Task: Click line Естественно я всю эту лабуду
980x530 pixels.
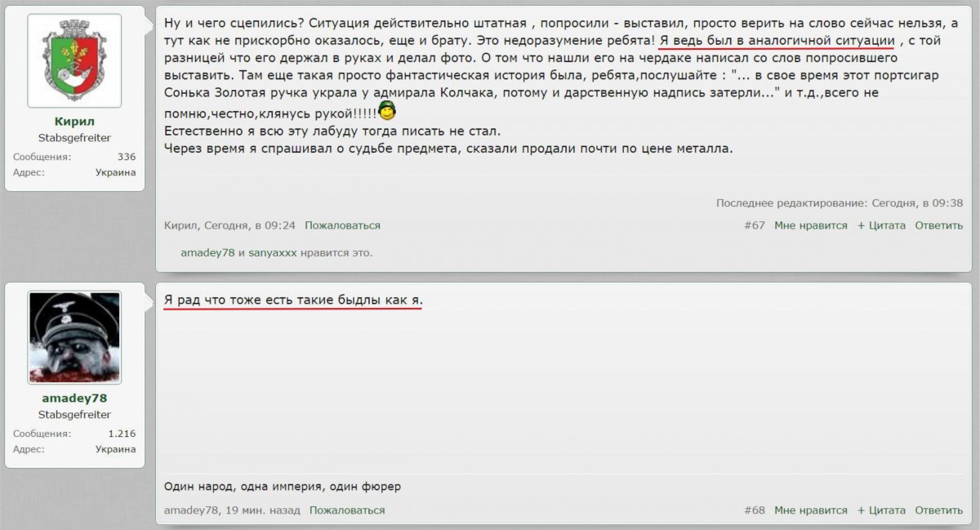Action: click(x=332, y=131)
